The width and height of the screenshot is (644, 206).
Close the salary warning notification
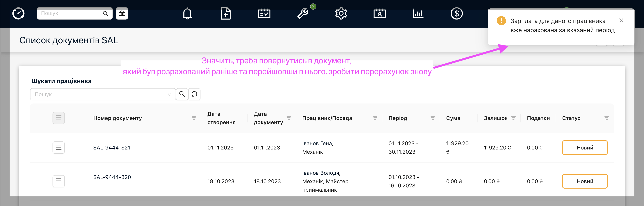(621, 21)
